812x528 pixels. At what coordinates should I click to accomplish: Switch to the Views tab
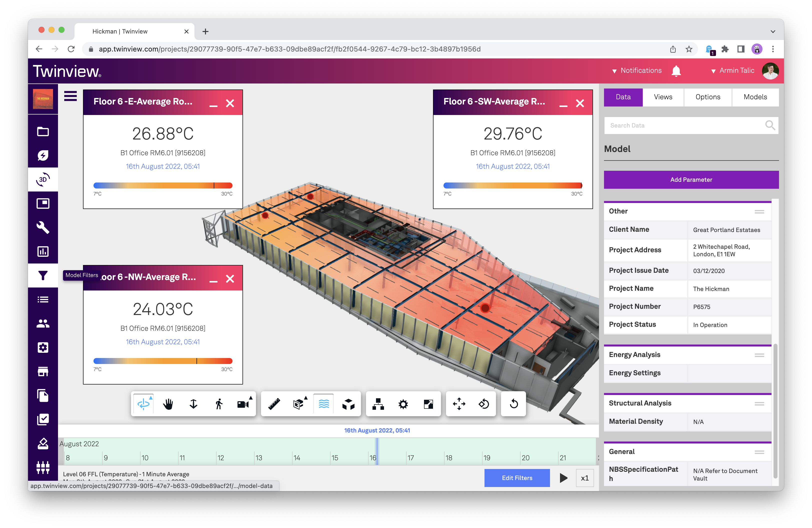[x=663, y=97]
